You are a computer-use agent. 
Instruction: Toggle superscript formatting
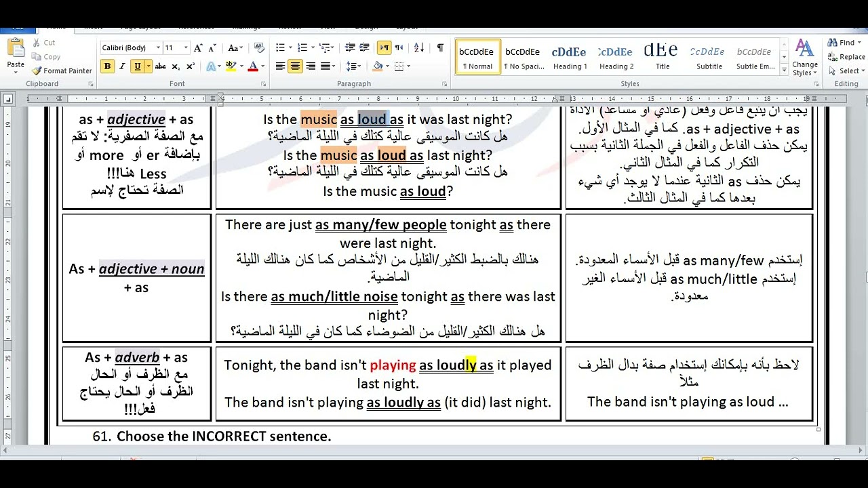tap(191, 66)
